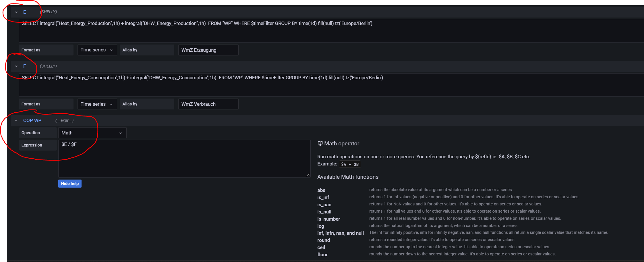The image size is (644, 262).
Task: Click the SHELLY datasource label on query F
Action: click(x=48, y=66)
